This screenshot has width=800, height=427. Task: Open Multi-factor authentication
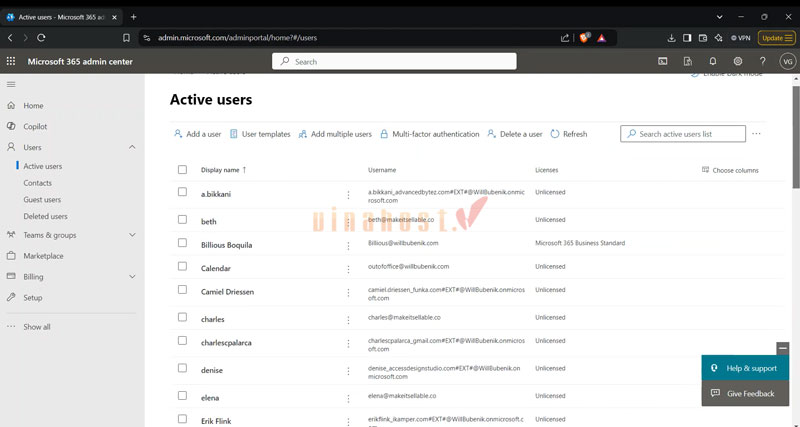[x=430, y=134]
